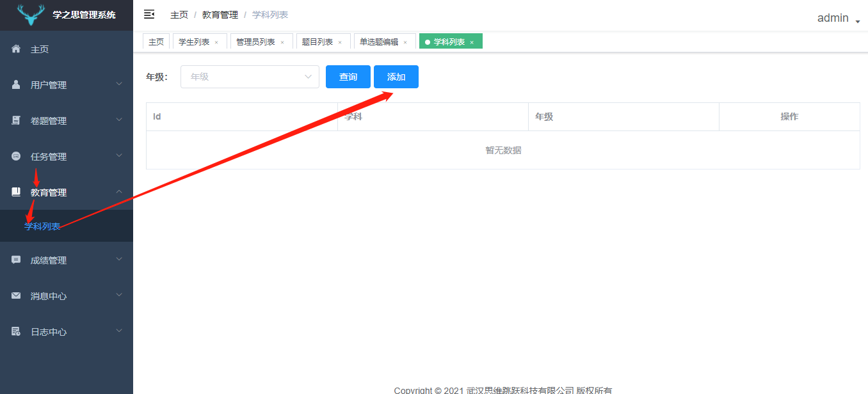Open the admin user dropdown
Screen dimensions: 868x394
(x=839, y=19)
